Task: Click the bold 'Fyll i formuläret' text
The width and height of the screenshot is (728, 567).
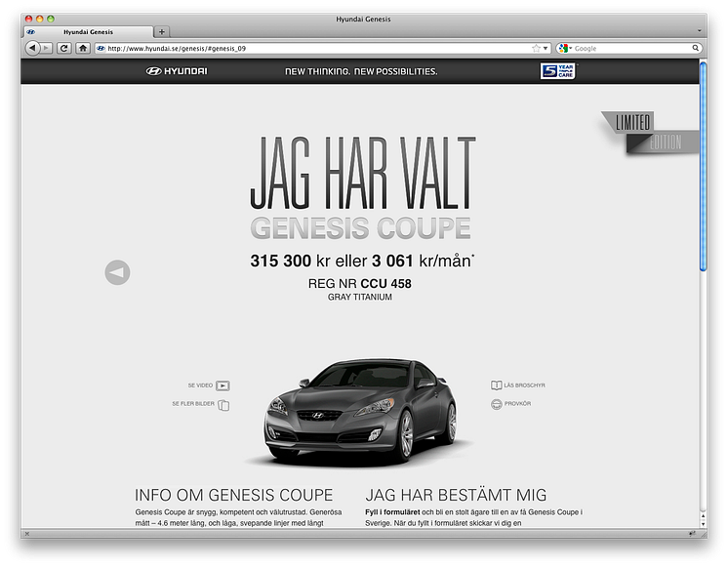Action: click(392, 512)
